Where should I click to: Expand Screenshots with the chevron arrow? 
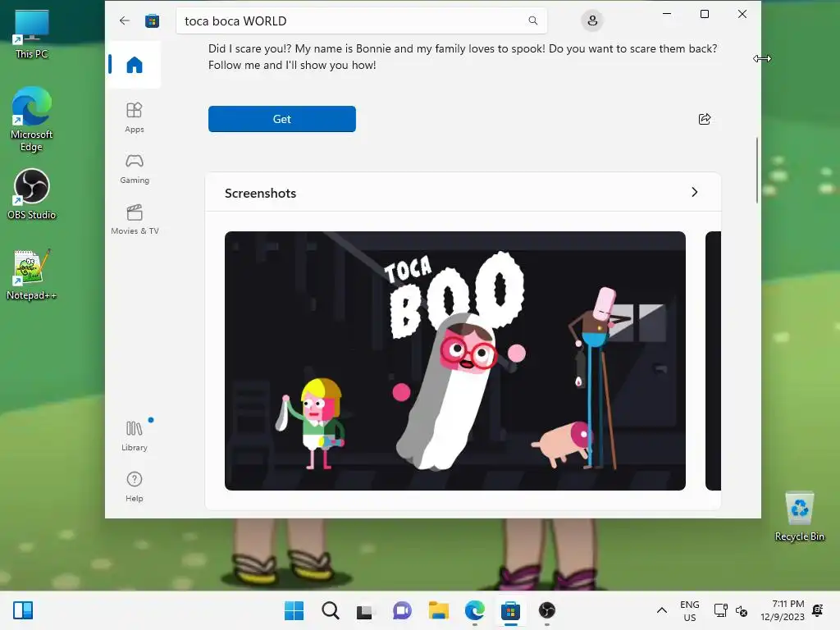pos(694,192)
